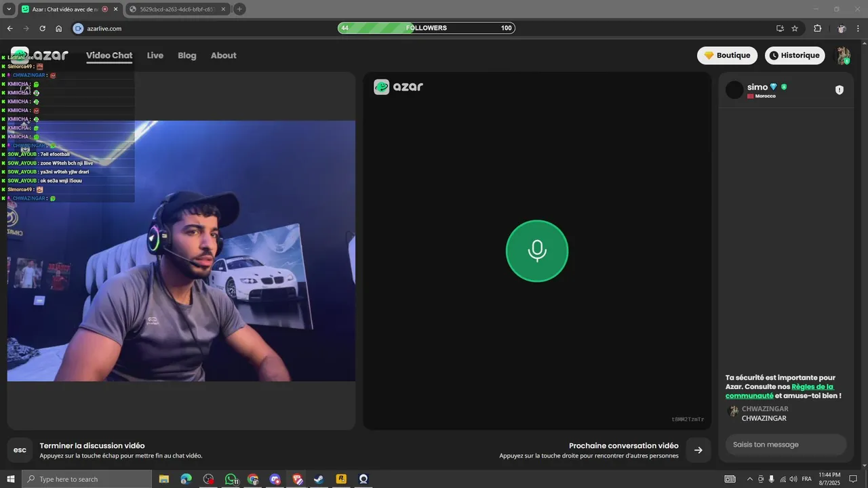Open simo's profile picture
The image size is (868, 488).
[734, 90]
